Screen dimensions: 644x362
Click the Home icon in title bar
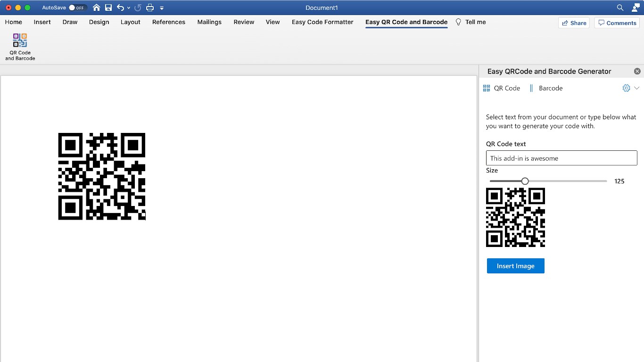tap(97, 8)
